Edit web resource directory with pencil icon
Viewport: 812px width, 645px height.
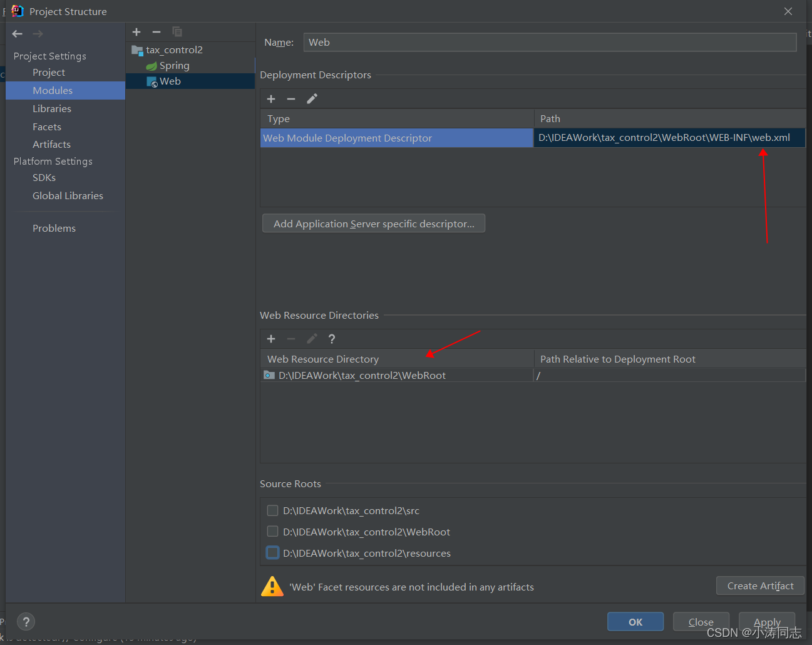[312, 339]
